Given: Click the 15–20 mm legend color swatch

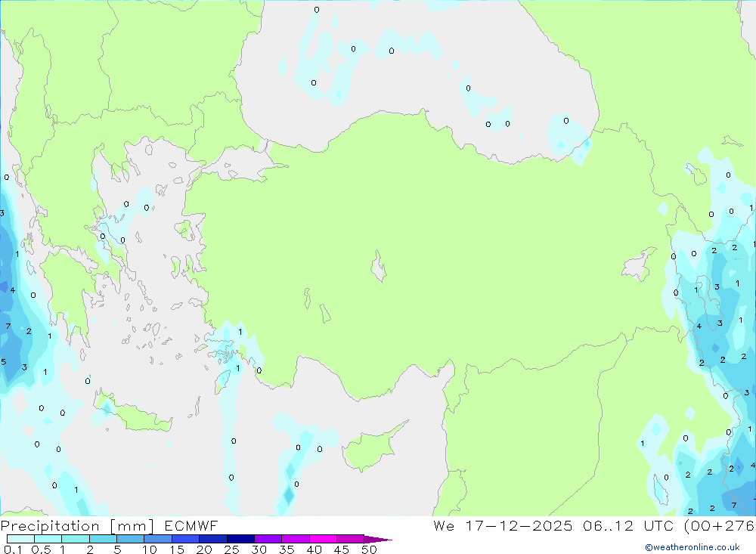Looking at the screenshot, I should point(185,539).
